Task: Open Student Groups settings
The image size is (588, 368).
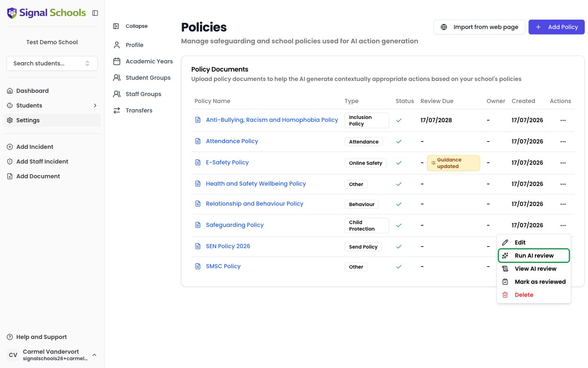Action: pos(142,78)
